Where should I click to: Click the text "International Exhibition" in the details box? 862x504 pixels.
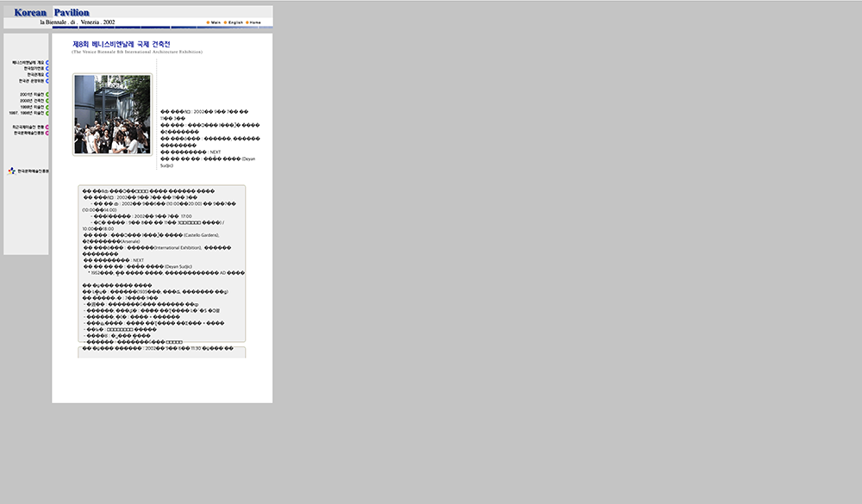[178, 248]
